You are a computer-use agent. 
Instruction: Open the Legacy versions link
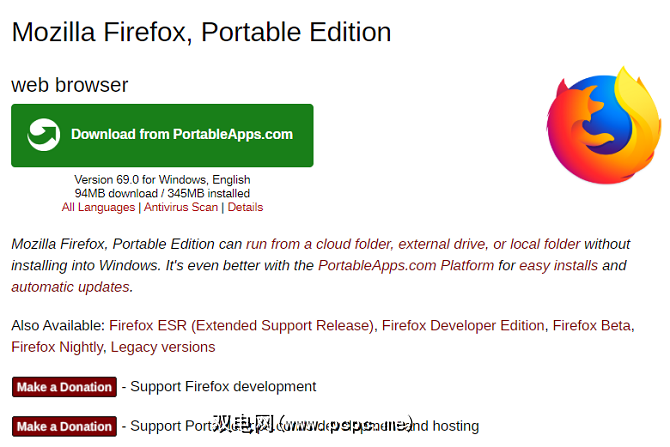tap(163, 347)
